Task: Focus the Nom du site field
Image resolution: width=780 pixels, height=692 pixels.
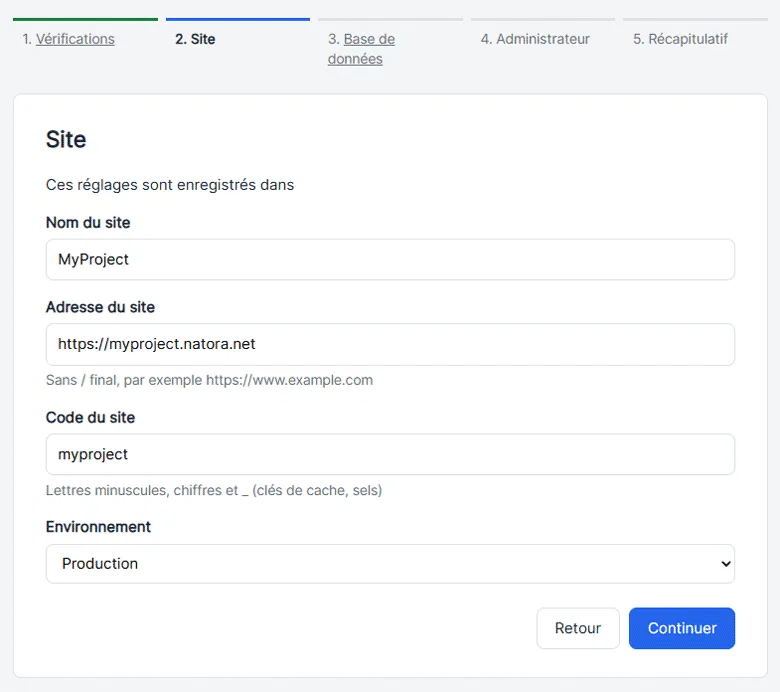Action: click(390, 260)
